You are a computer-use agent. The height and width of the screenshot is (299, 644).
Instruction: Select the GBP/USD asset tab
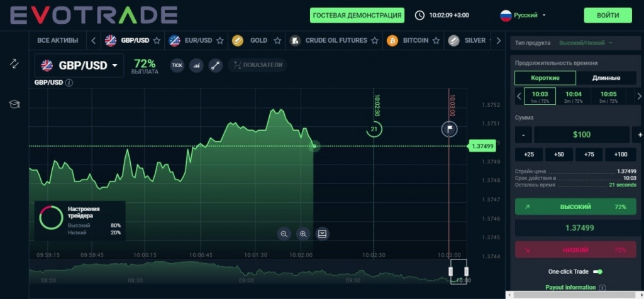pyautogui.click(x=133, y=41)
